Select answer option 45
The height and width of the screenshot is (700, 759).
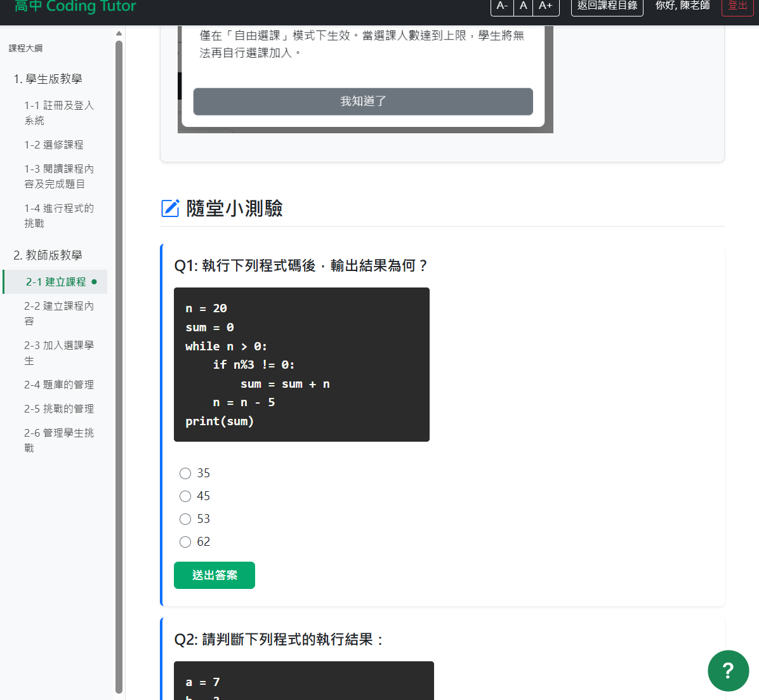pos(185,496)
